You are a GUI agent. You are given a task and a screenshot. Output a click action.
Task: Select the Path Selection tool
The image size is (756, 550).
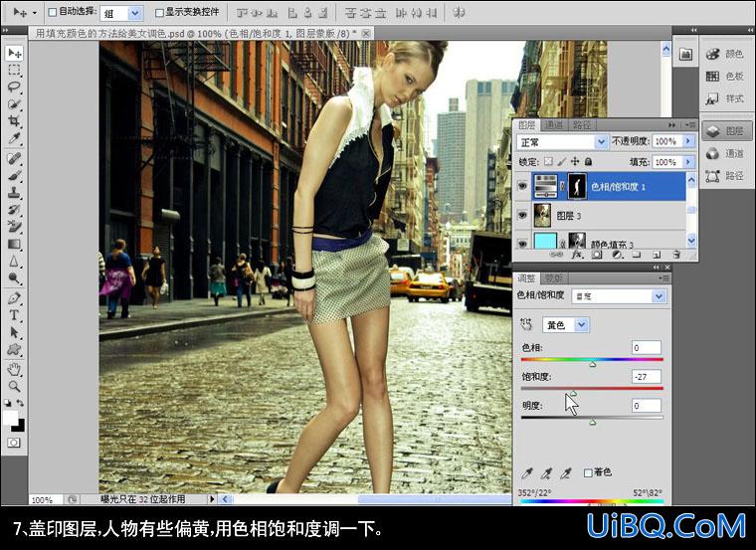(x=15, y=332)
